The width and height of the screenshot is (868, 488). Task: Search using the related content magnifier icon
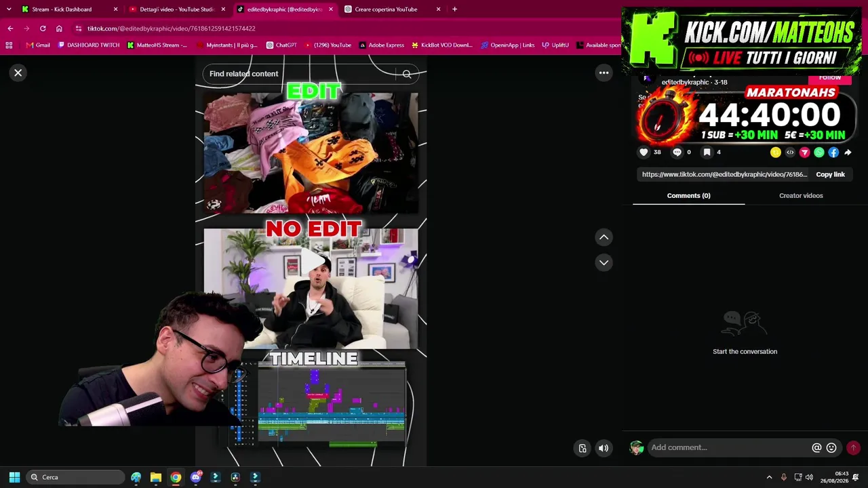[x=407, y=74]
